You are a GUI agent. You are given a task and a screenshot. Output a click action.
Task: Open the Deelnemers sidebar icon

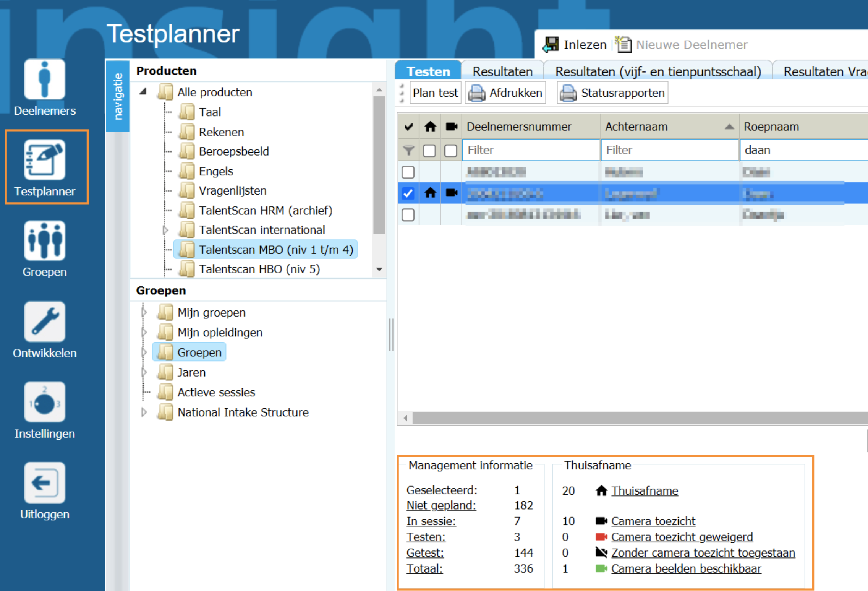[x=45, y=80]
